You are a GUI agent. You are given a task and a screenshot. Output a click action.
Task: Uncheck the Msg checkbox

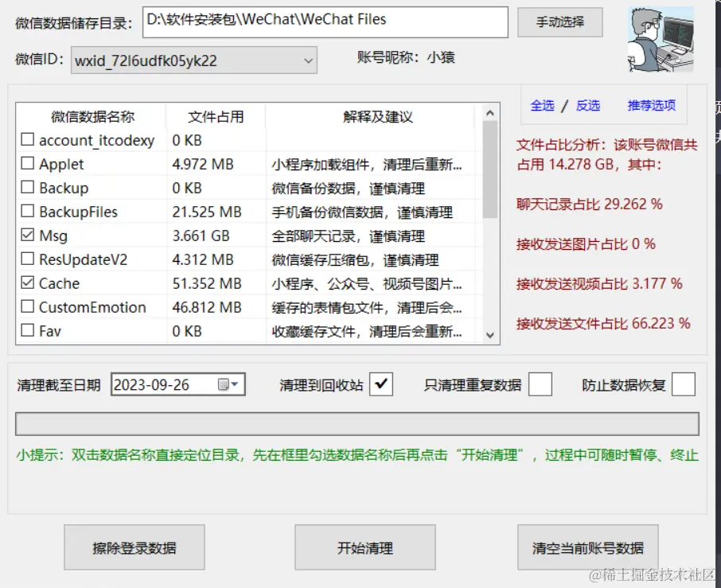coord(28,235)
